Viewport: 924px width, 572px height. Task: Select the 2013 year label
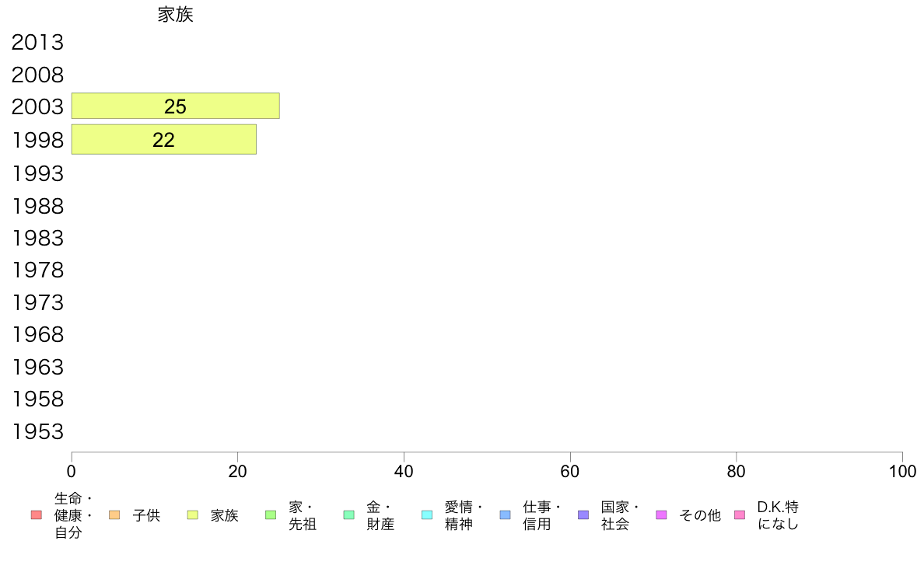tap(37, 43)
